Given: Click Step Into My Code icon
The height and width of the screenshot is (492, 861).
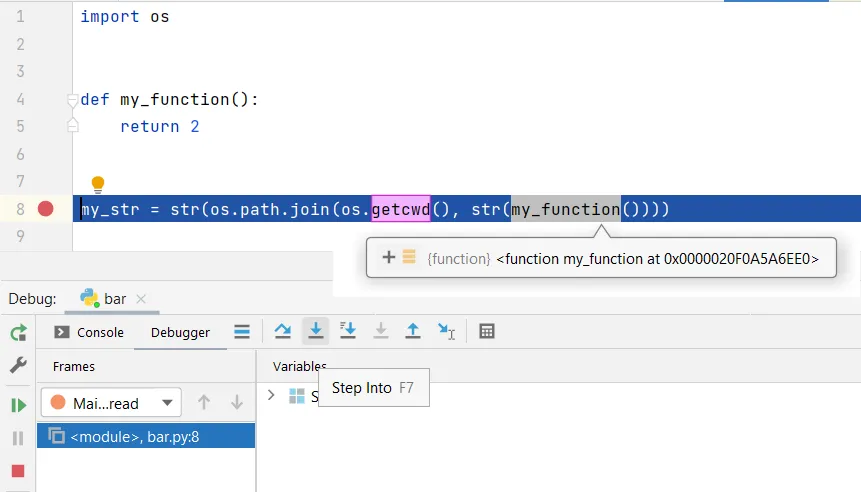Looking at the screenshot, I should pos(348,331).
